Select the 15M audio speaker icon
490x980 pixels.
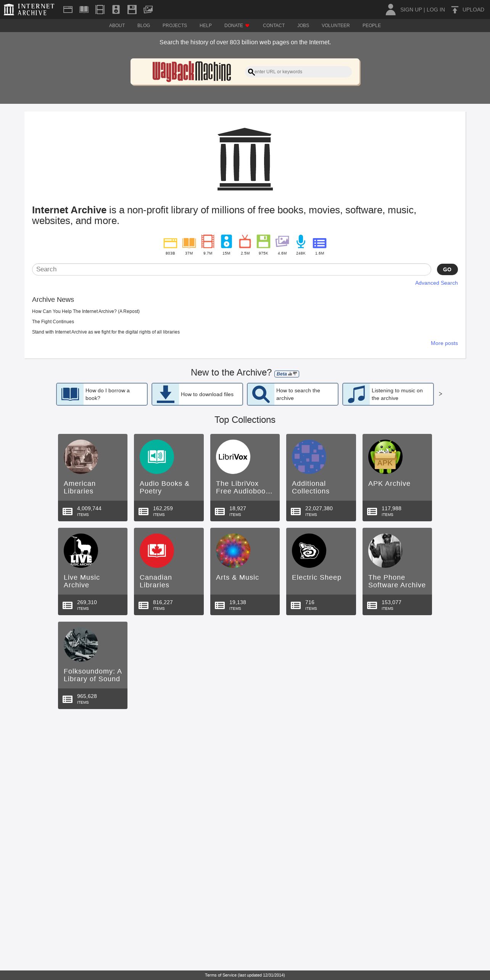coord(226,242)
